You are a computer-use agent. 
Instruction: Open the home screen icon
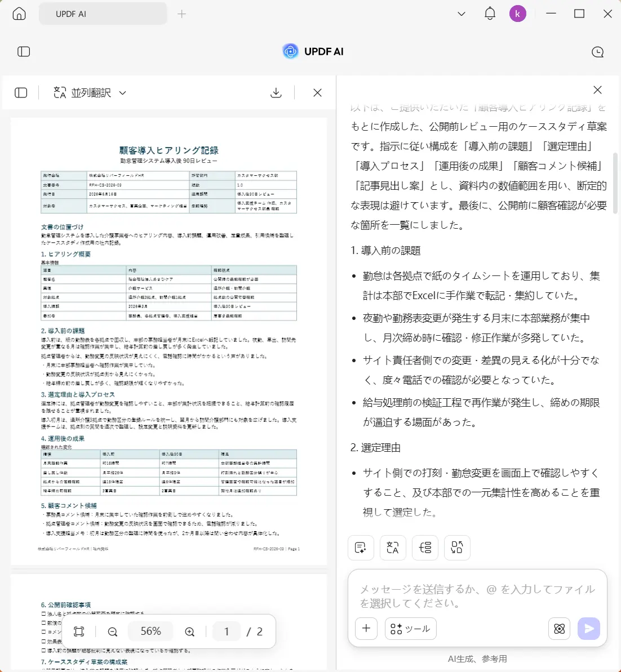[19, 14]
